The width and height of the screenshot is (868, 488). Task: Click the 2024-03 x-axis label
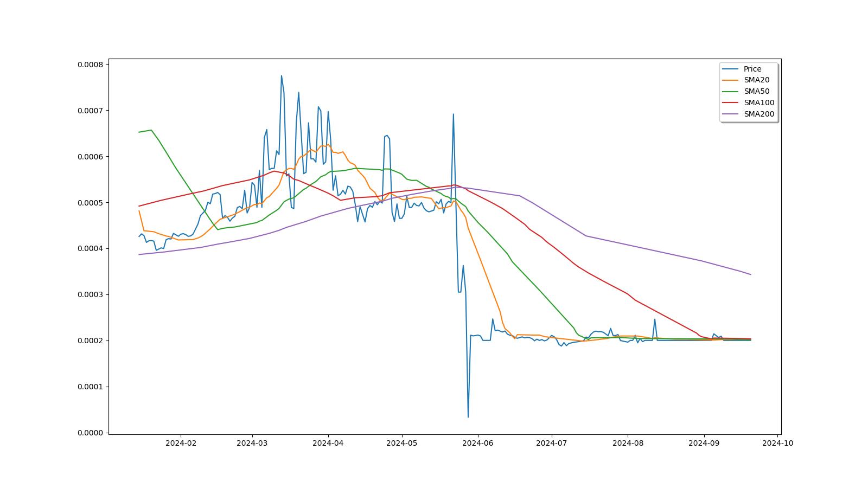point(252,443)
